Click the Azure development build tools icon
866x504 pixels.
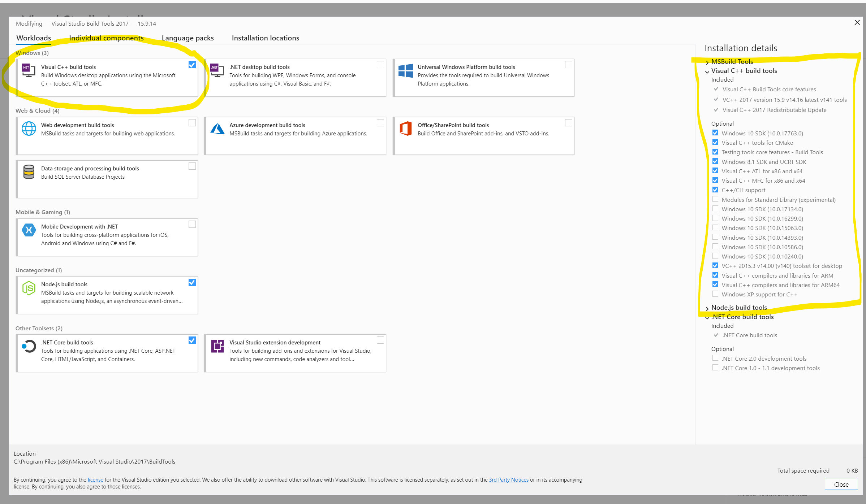[x=217, y=129]
